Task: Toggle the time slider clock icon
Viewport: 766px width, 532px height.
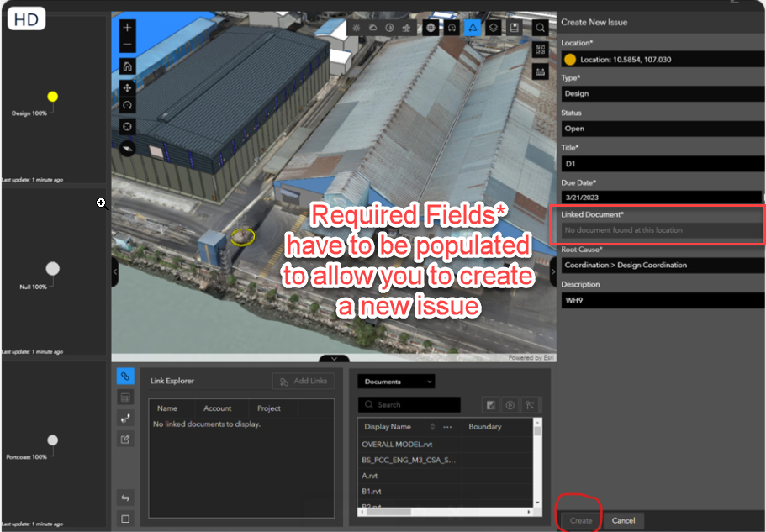Action: [x=452, y=28]
